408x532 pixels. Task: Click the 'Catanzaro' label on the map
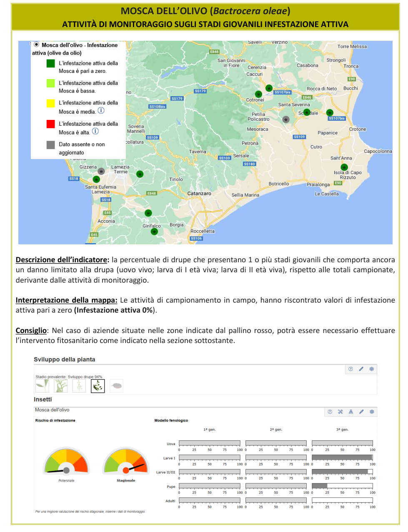[199, 194]
